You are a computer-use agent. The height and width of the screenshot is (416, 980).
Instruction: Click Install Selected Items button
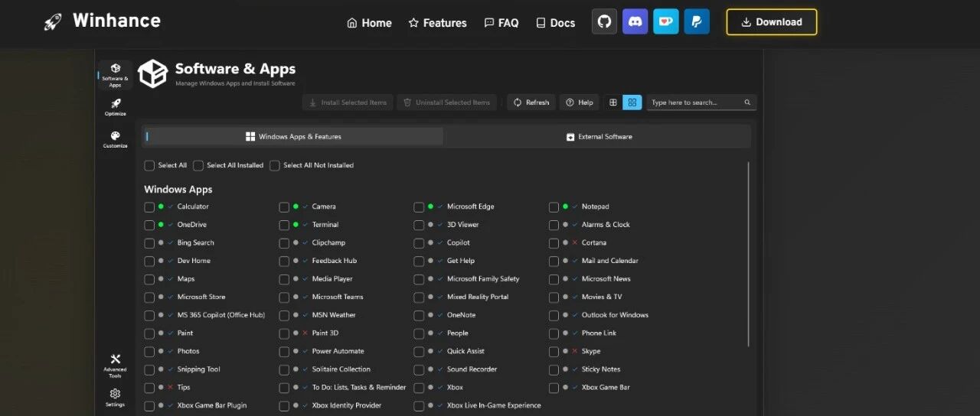tap(348, 102)
